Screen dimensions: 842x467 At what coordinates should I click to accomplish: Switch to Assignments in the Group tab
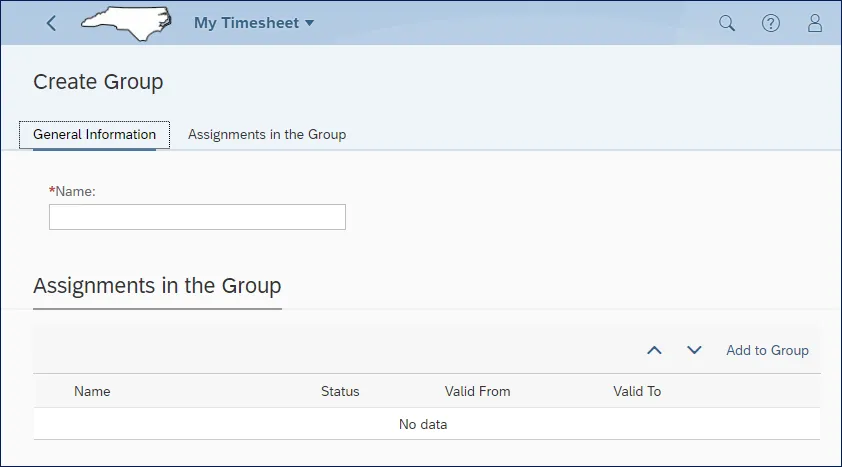(267, 134)
